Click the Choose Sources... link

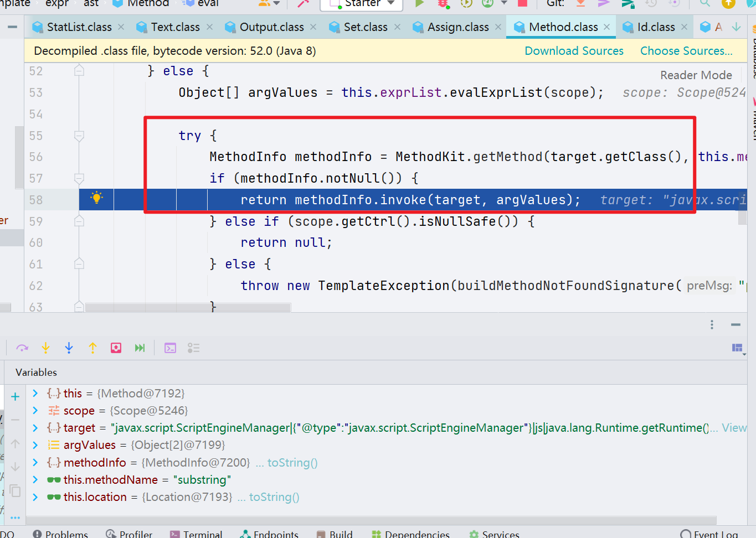686,51
